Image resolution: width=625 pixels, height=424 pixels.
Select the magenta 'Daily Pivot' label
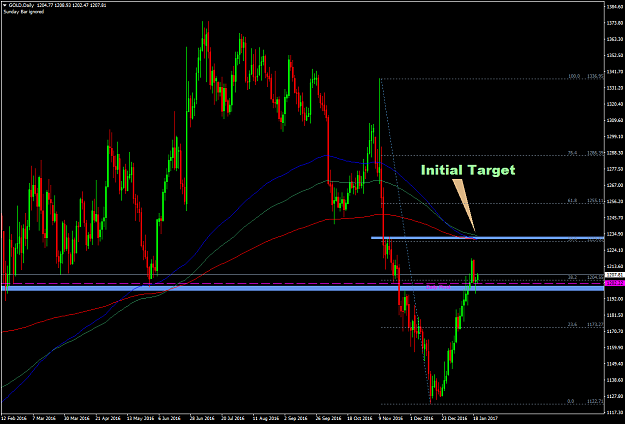click(x=438, y=287)
